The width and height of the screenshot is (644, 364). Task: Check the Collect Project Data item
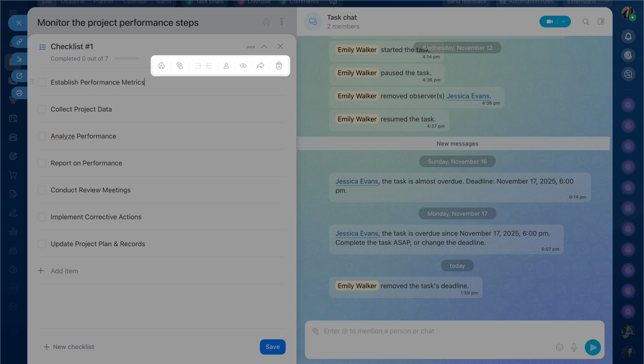(x=42, y=109)
